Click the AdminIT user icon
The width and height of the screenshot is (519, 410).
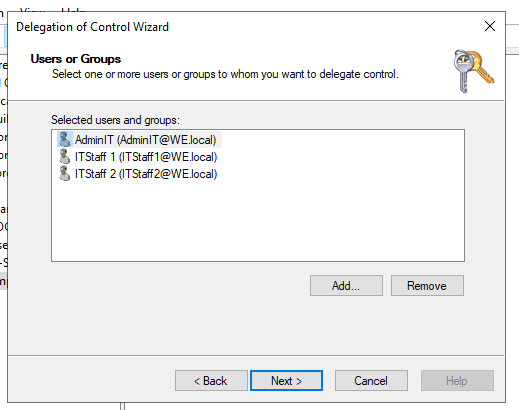click(x=65, y=140)
